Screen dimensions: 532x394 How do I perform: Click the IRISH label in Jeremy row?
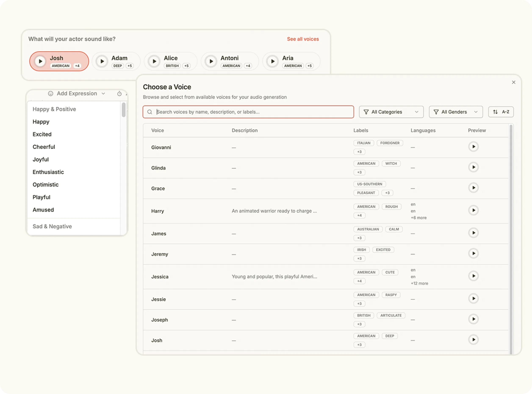tap(361, 250)
